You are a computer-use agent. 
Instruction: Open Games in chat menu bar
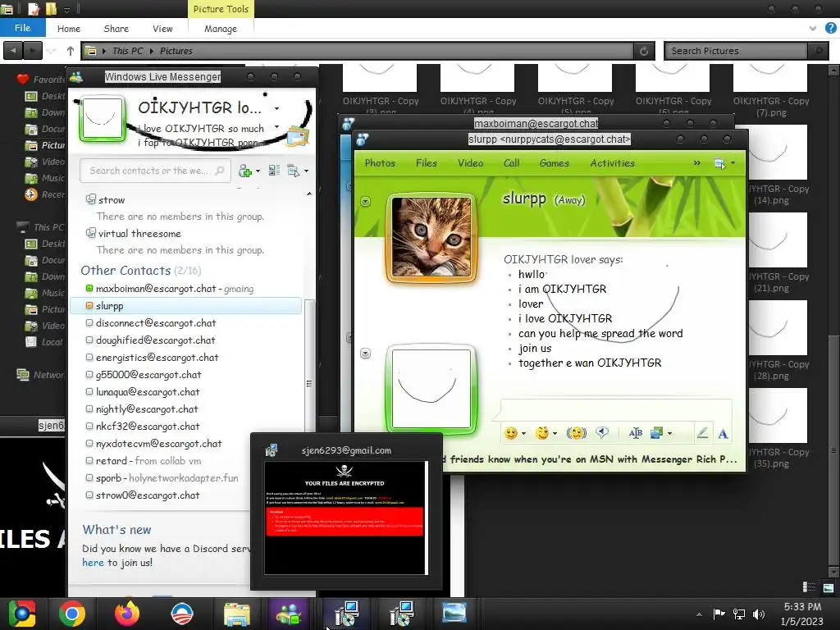click(554, 163)
